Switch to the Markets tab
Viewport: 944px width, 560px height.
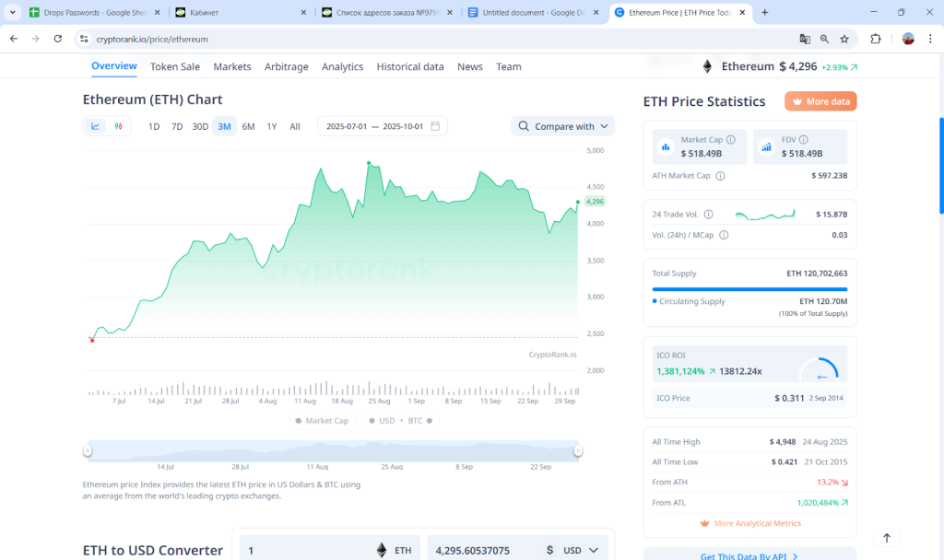[231, 66]
